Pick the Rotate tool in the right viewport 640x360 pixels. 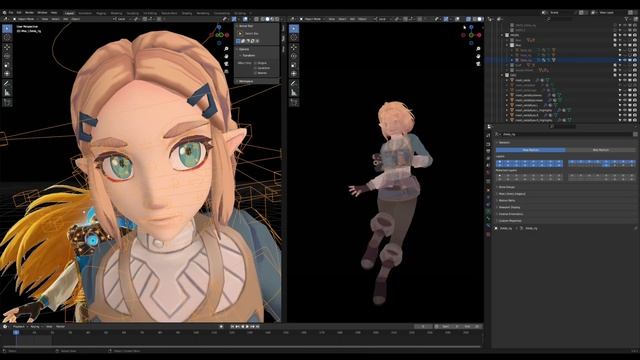pyautogui.click(x=294, y=56)
